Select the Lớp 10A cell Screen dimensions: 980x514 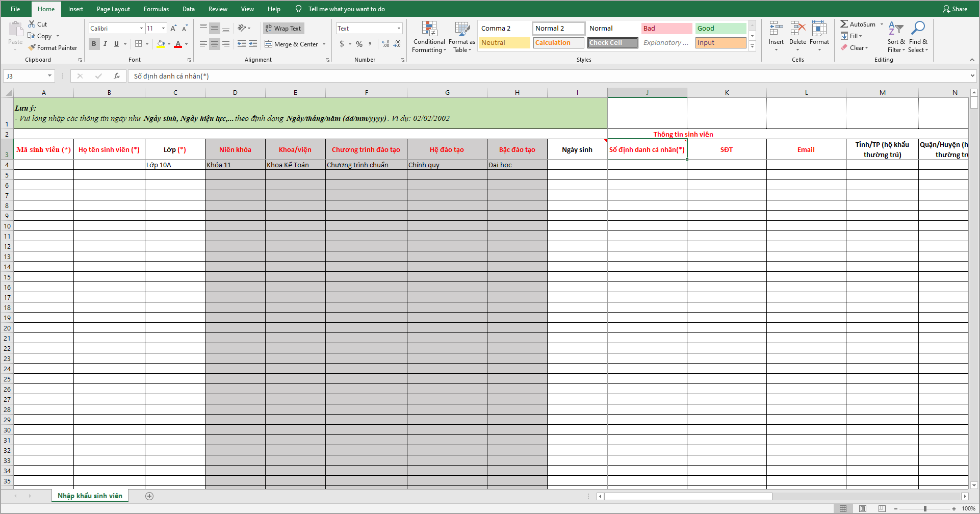pyautogui.click(x=175, y=165)
